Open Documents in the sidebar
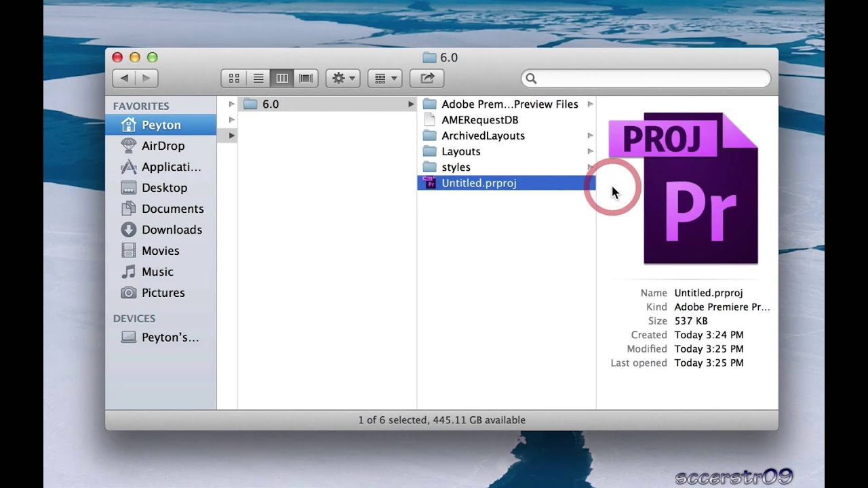This screenshot has height=488, width=868. pos(161,209)
